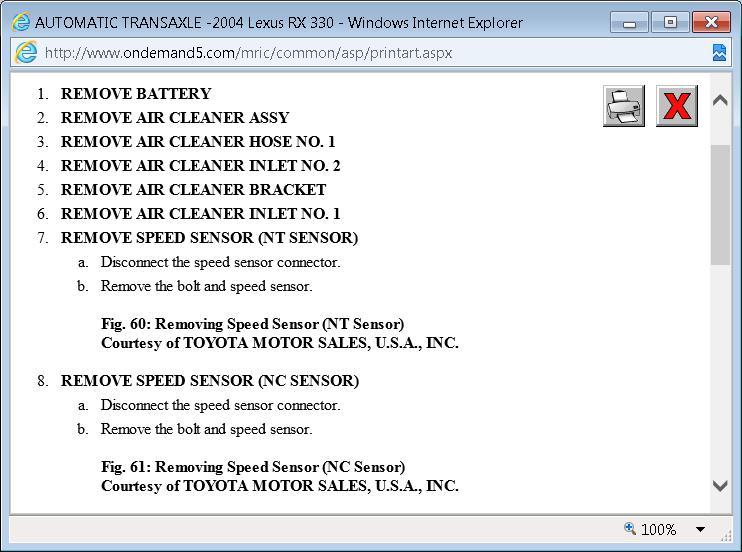Image resolution: width=742 pixels, height=552 pixels.
Task: Click the text REMOVE BATTERY
Action: pos(136,94)
